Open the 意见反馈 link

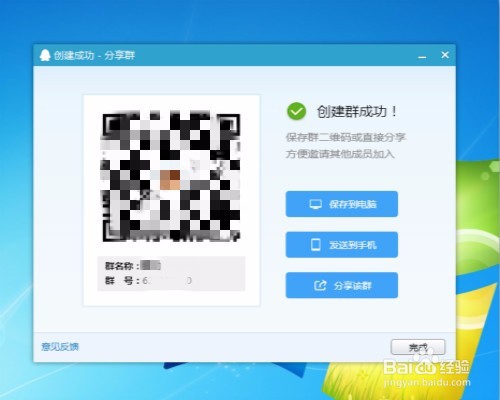coord(60,347)
